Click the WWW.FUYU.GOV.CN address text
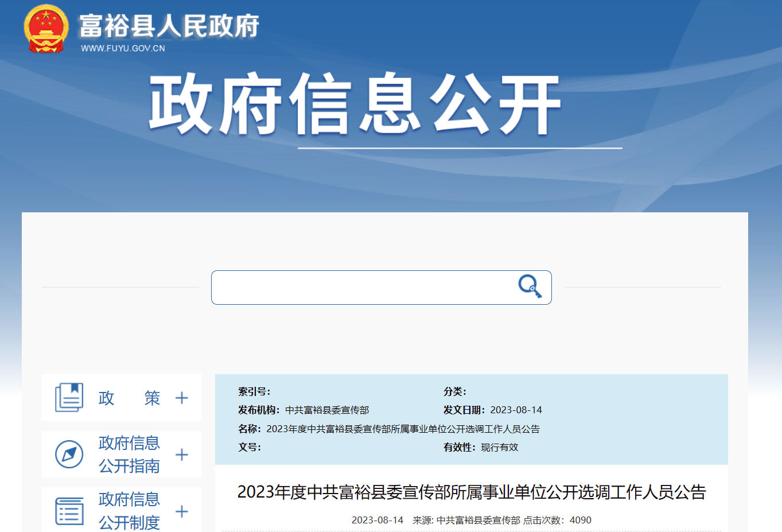Image resolution: width=782 pixels, height=532 pixels. click(x=123, y=48)
